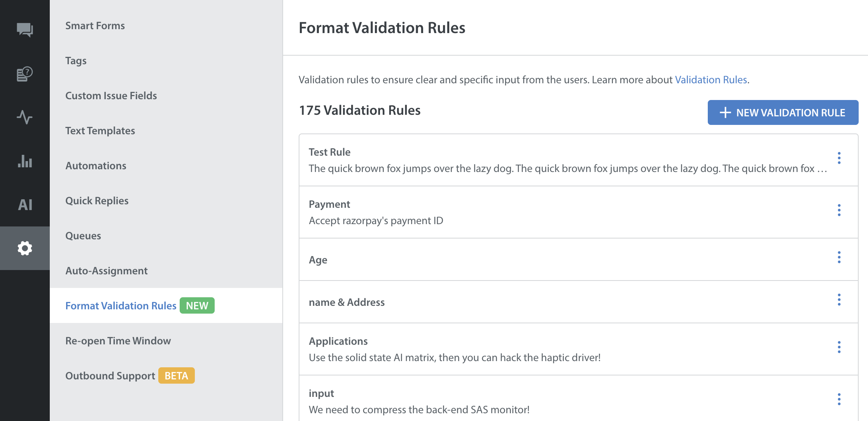Open three-dot menu for Test Rule
The height and width of the screenshot is (421, 868).
(839, 158)
